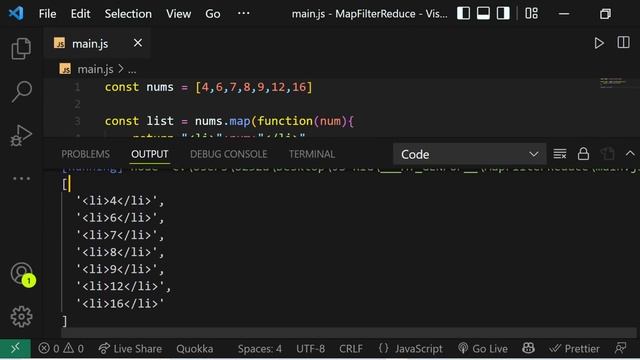Show additional activity bar views ellipsis
The height and width of the screenshot is (360, 640).
(x=21, y=178)
